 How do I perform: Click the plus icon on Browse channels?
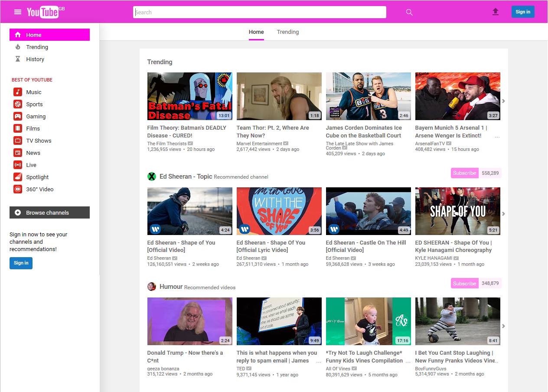coord(18,212)
